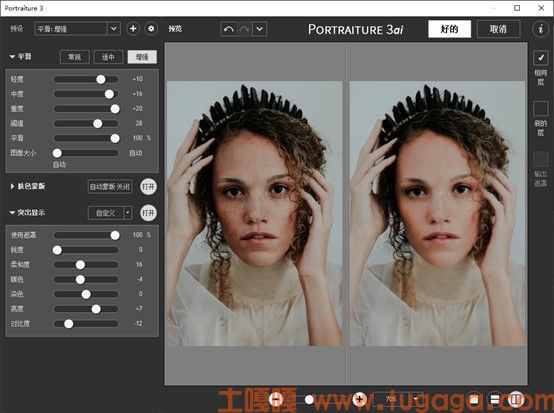Select the top-bottom split preview icon

pyautogui.click(x=495, y=400)
